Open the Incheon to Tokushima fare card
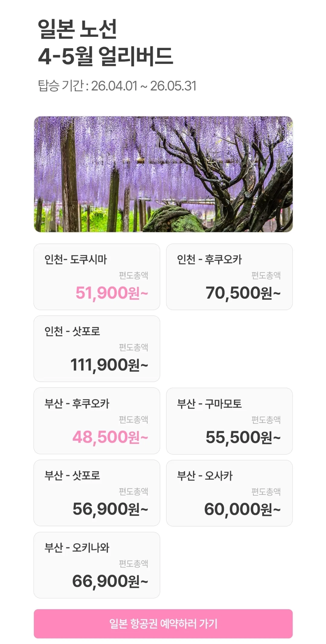Viewport: 326px width, 644px height. coord(97,277)
